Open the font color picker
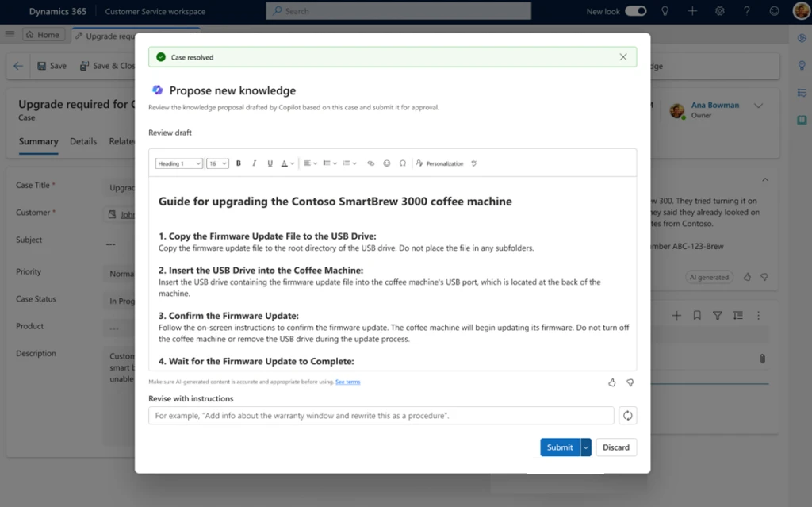This screenshot has height=507, width=812. (x=287, y=163)
